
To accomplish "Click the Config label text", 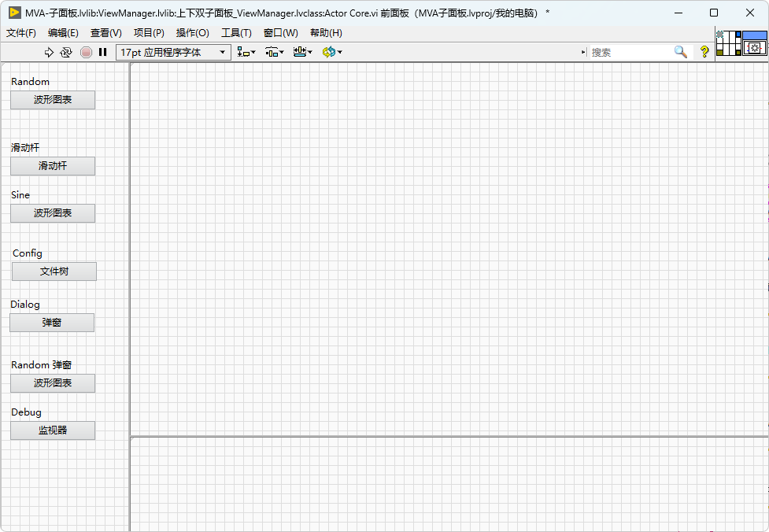I will point(28,253).
